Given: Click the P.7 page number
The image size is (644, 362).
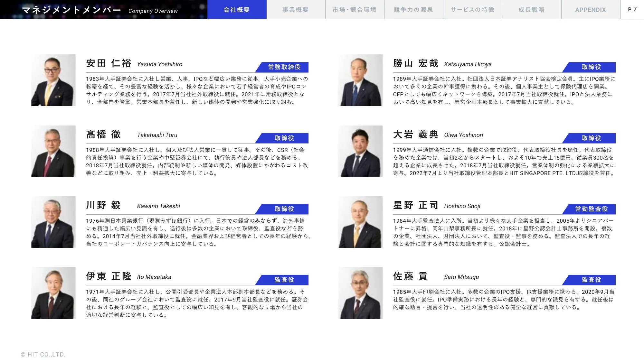Looking at the screenshot, I should pos(632,9).
